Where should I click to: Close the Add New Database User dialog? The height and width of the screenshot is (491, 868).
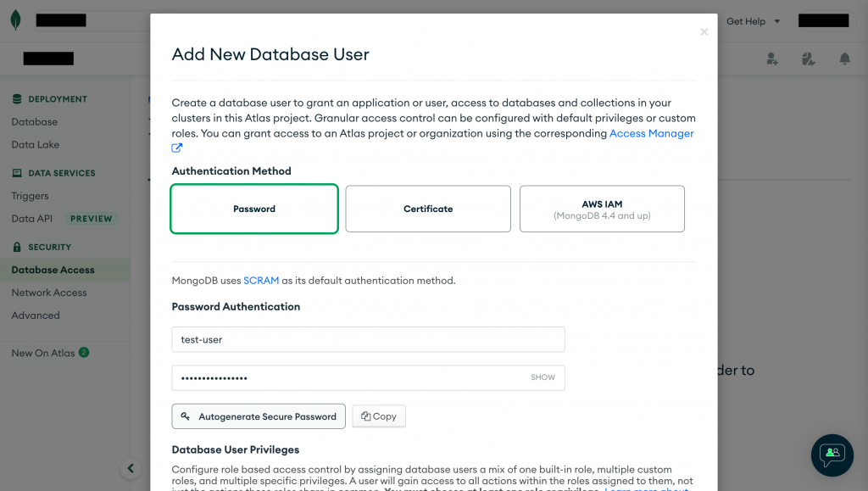tap(704, 32)
